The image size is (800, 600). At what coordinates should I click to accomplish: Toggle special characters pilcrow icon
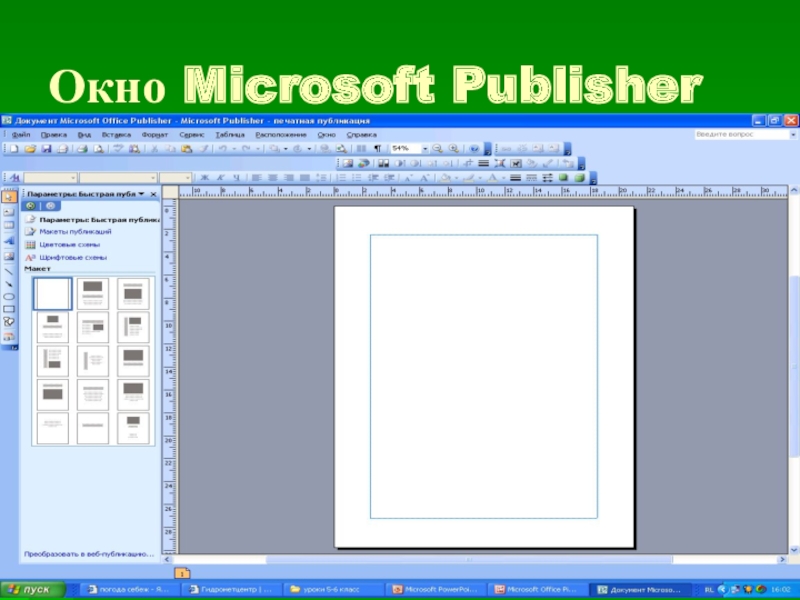(x=377, y=149)
